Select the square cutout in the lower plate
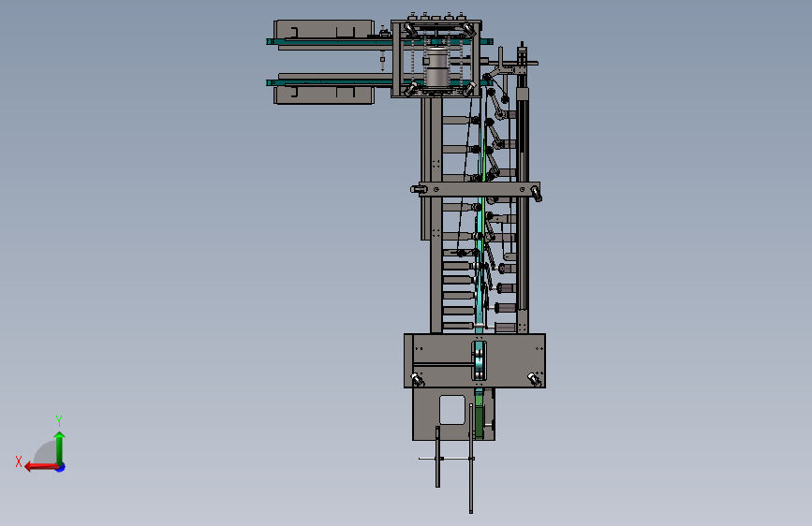Image resolution: width=812 pixels, height=526 pixels. tap(451, 410)
